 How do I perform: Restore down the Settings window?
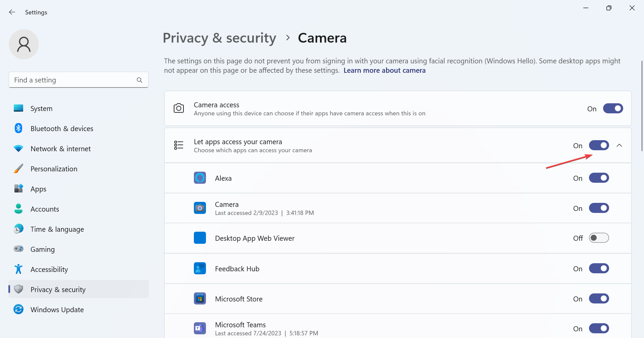[609, 8]
